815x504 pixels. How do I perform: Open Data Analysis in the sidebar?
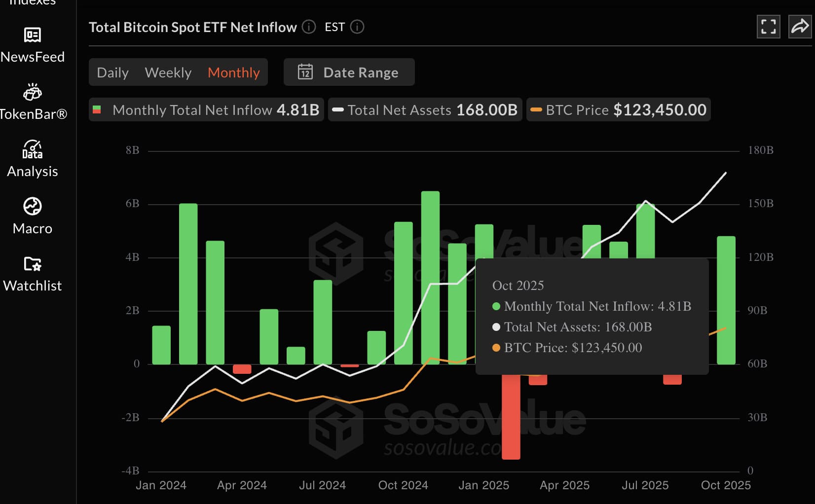click(33, 149)
